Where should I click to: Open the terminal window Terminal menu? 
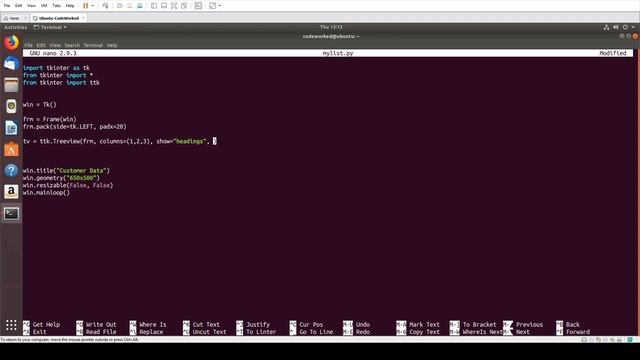[x=93, y=45]
